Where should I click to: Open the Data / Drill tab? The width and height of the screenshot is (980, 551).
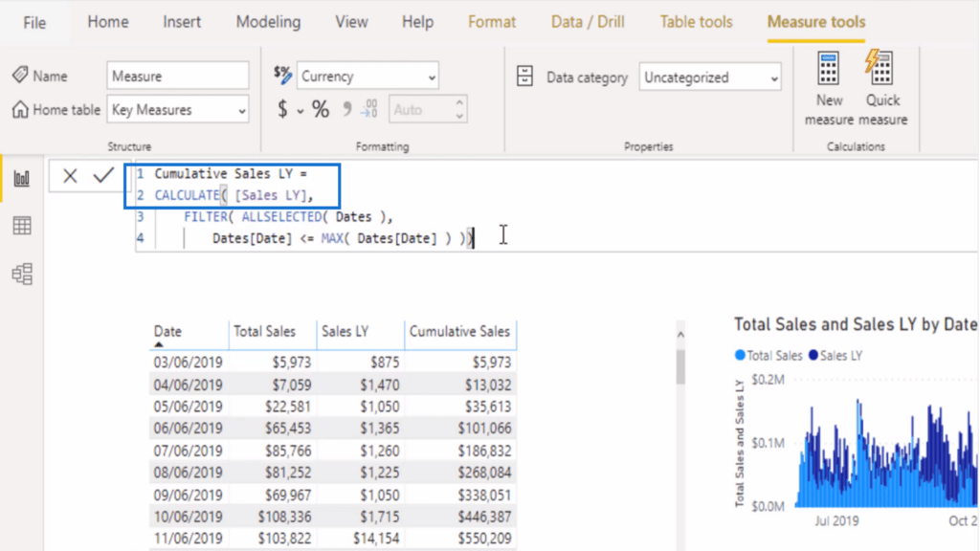tap(588, 22)
